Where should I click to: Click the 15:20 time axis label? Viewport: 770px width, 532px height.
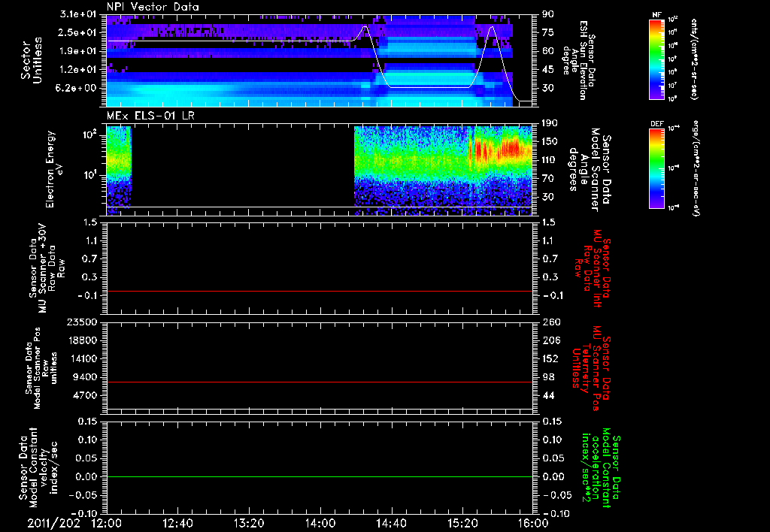pos(462,523)
